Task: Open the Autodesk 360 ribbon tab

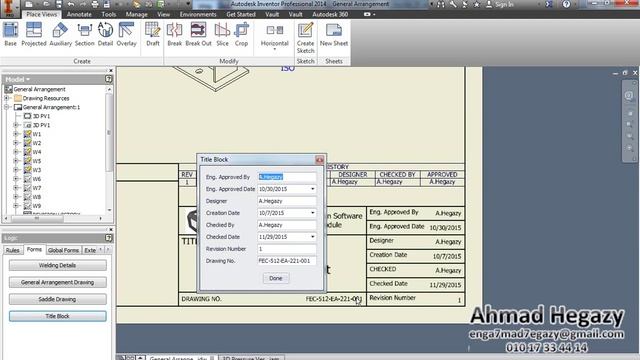Action: pyautogui.click(x=330, y=14)
